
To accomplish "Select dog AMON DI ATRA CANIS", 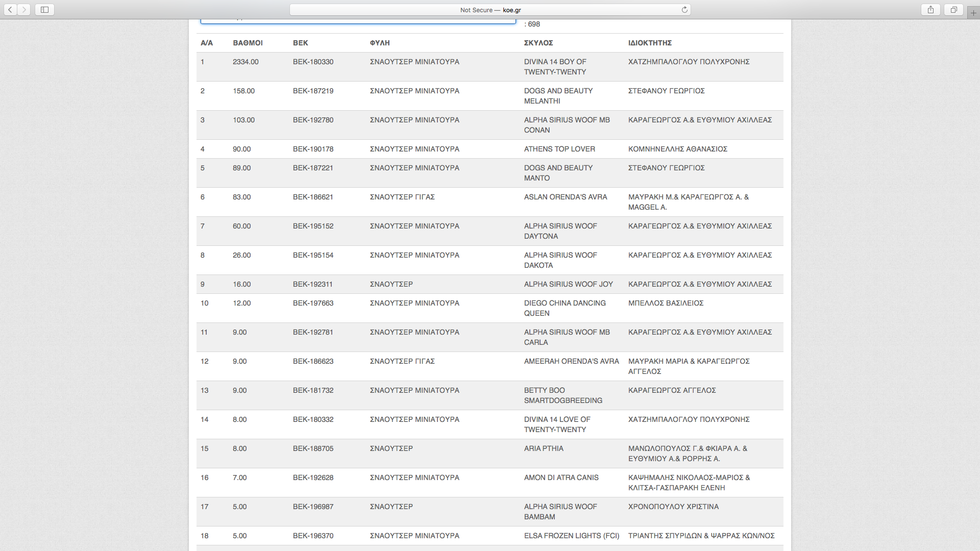I will tap(561, 478).
